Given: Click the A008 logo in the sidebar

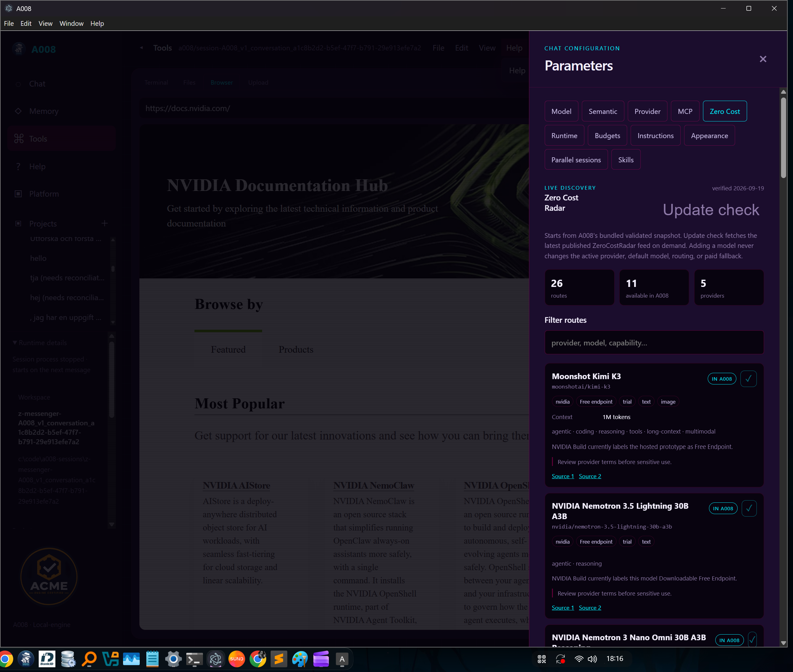Looking at the screenshot, I should point(19,49).
